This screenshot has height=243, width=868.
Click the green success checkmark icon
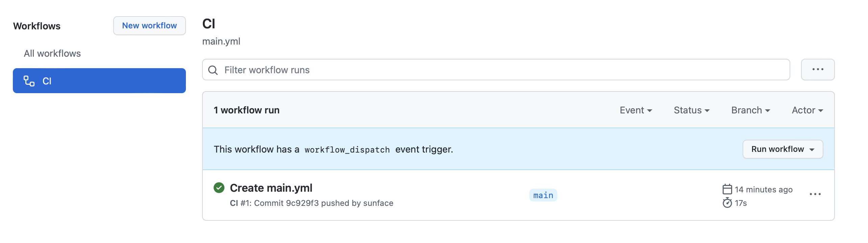[x=219, y=188]
